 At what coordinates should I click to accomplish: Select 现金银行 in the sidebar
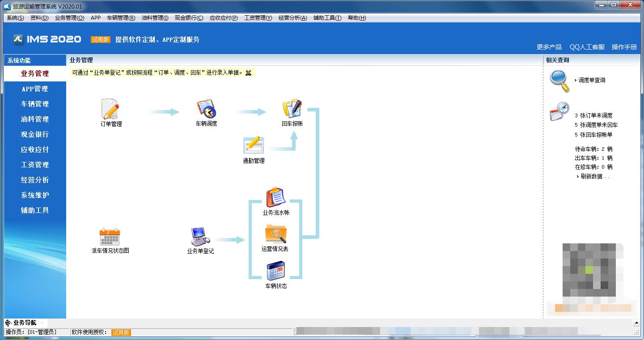click(35, 134)
